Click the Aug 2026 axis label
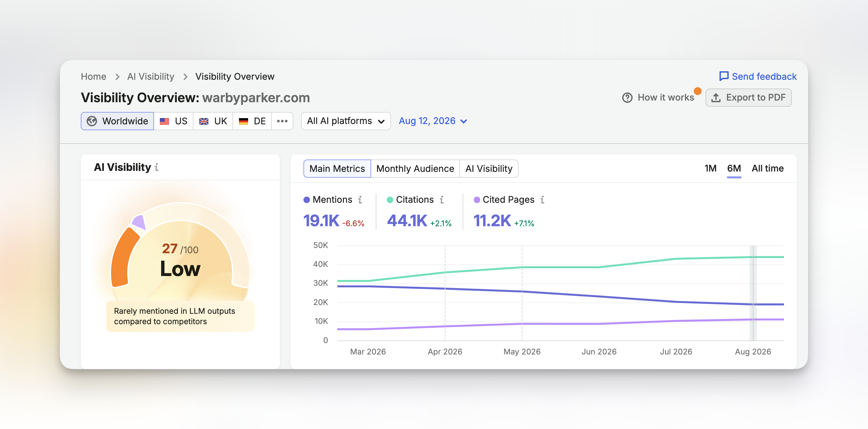868x429 pixels. point(753,352)
